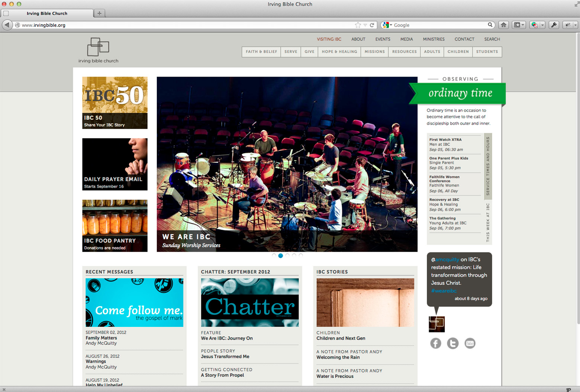Open the VISITING IBC menu
The height and width of the screenshot is (392, 580).
[329, 39]
